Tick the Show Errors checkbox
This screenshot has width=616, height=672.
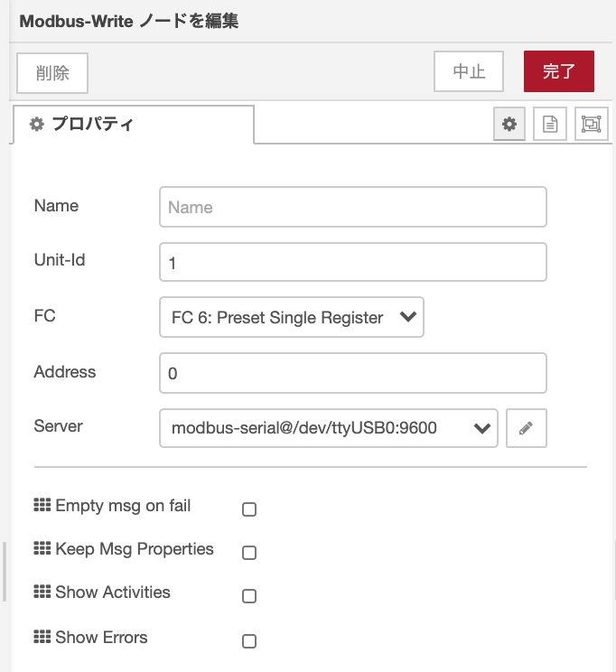click(249, 641)
